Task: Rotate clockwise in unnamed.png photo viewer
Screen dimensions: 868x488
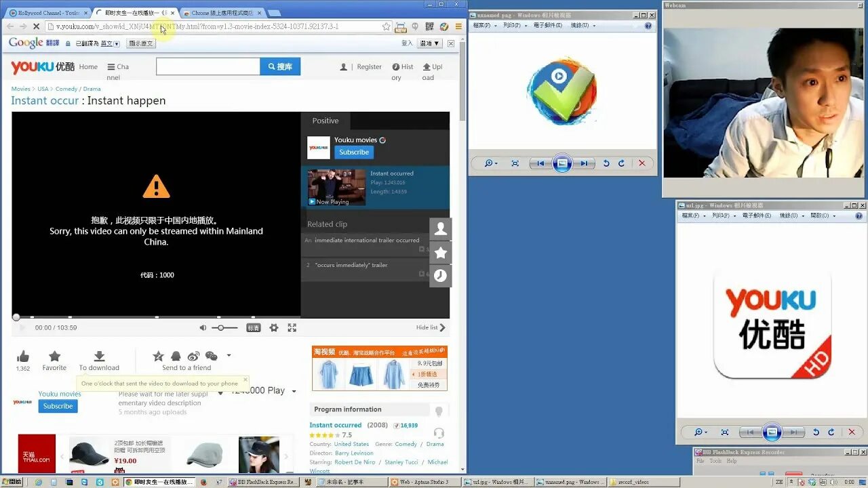Action: [x=621, y=163]
